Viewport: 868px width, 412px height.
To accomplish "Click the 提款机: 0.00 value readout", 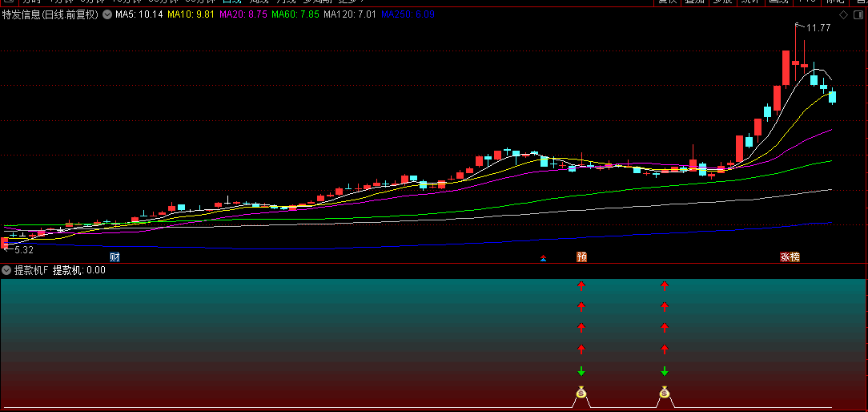I will [79, 271].
